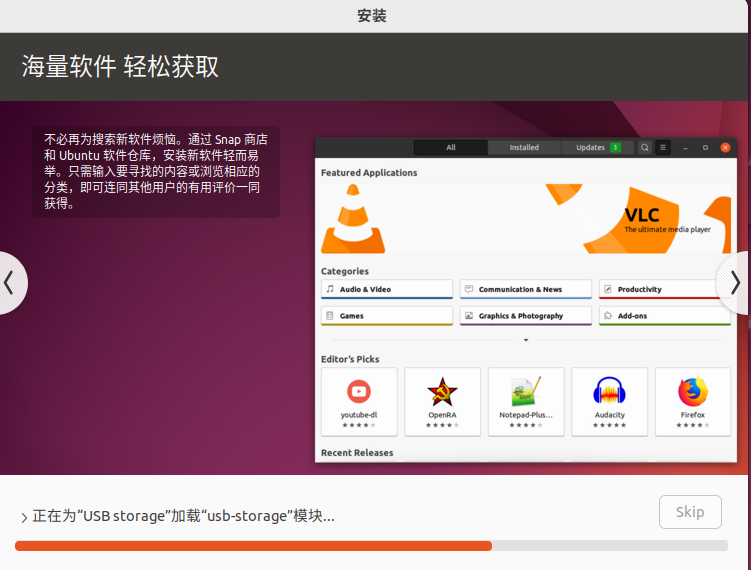Open the Updates tab
This screenshot has width=751, height=570.
(598, 148)
